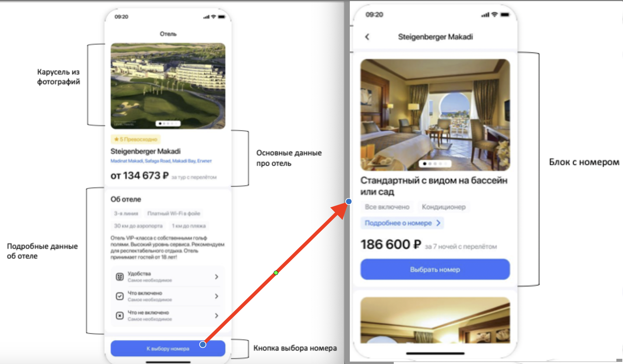Click the battery icon on left phone
The height and width of the screenshot is (364, 623).
pyautogui.click(x=222, y=17)
